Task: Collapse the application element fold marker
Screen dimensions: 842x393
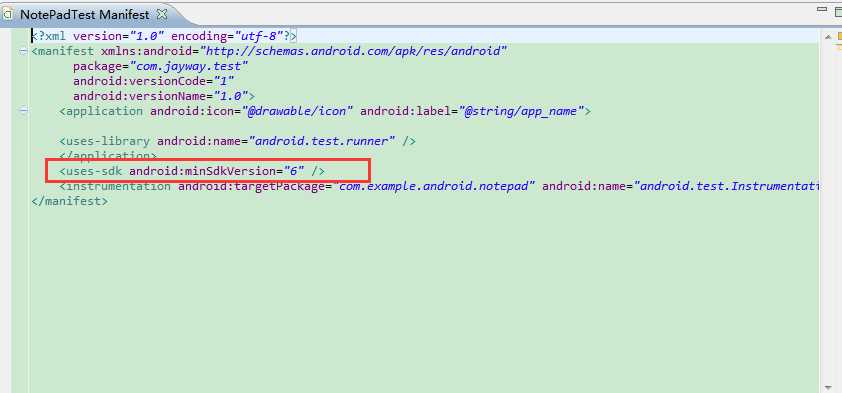Action: pyautogui.click(x=23, y=111)
